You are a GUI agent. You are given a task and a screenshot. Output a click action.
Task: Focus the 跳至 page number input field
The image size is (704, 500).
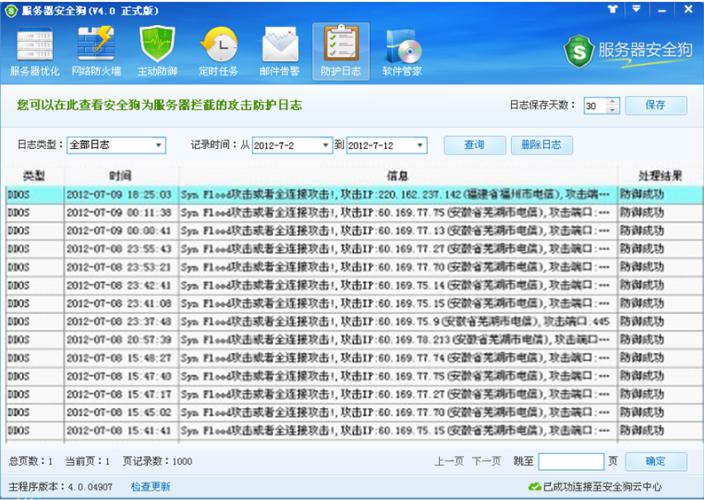click(x=570, y=462)
